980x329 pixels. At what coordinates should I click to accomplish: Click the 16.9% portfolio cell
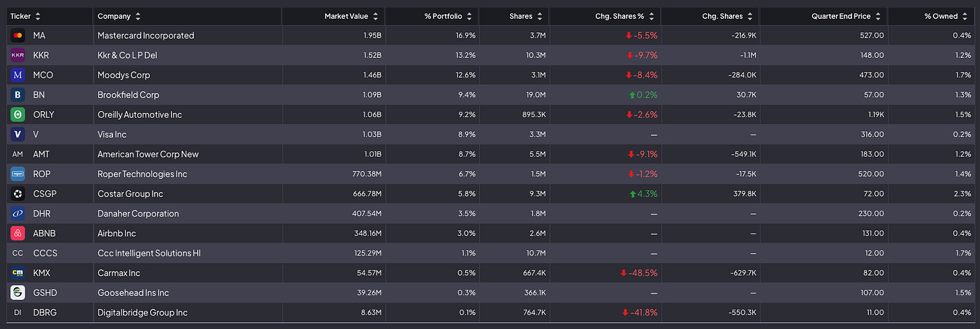pos(465,36)
